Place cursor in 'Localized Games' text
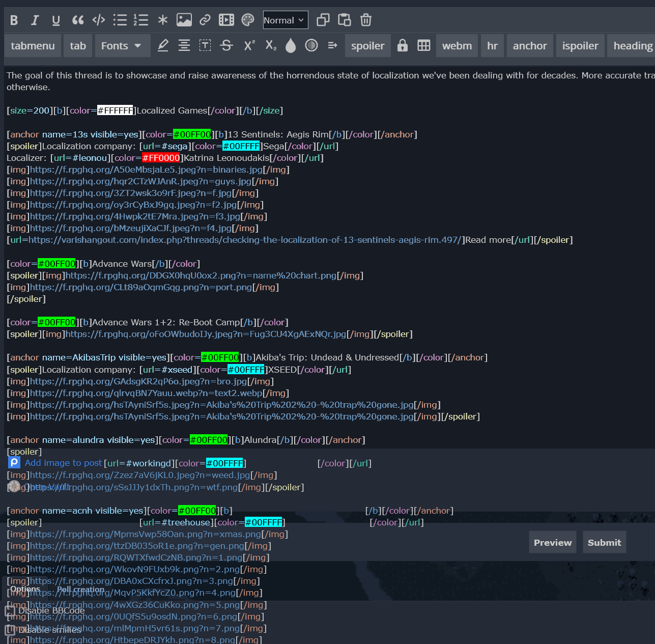 click(x=172, y=110)
